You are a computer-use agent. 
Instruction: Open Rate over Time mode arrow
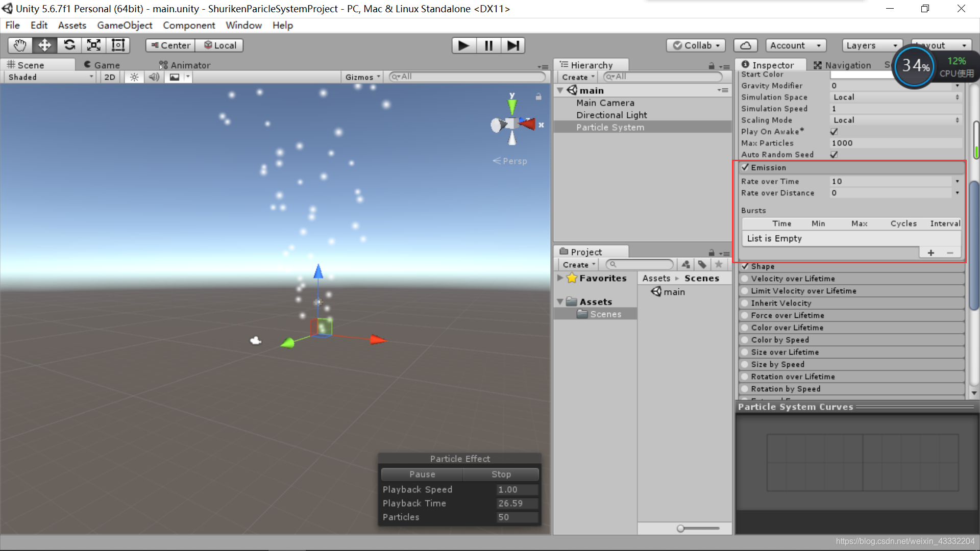pyautogui.click(x=958, y=181)
